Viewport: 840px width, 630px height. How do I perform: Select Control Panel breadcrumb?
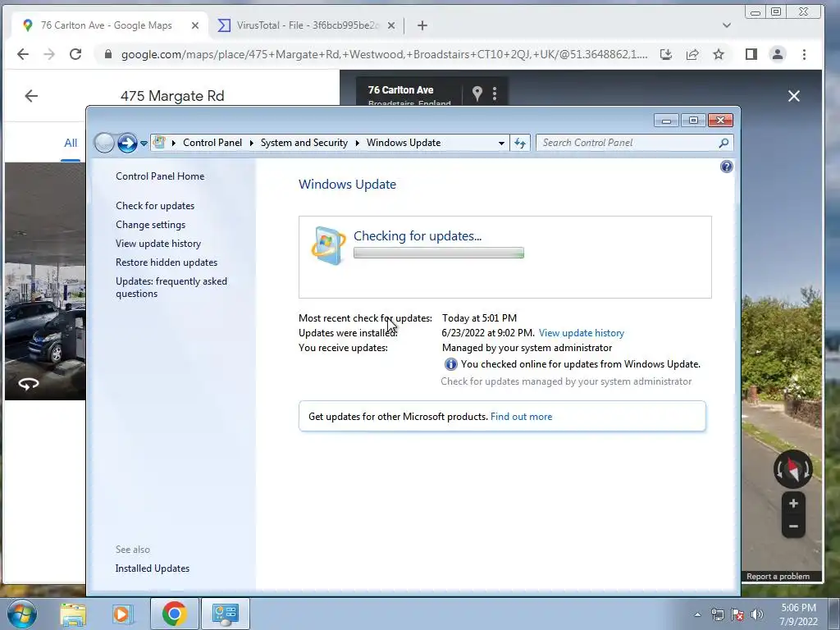(x=212, y=143)
